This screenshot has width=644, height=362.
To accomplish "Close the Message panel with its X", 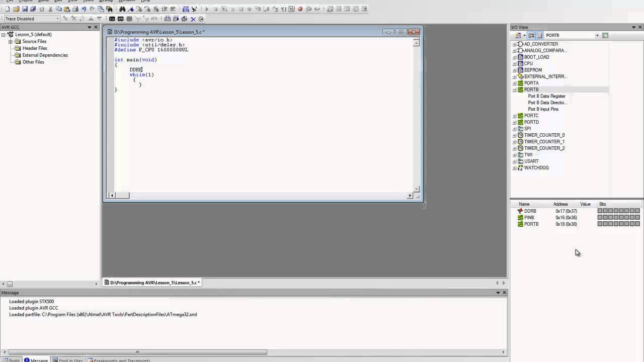I will point(505,293).
